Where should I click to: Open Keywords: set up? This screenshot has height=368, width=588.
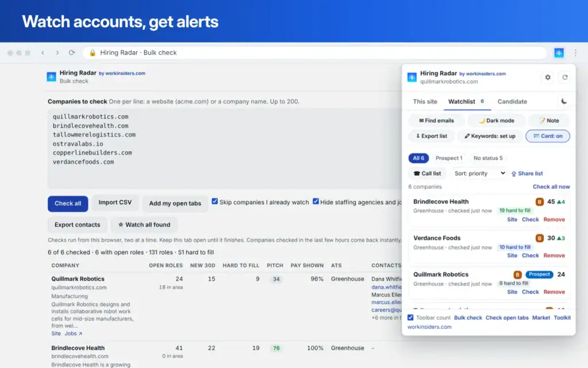490,136
